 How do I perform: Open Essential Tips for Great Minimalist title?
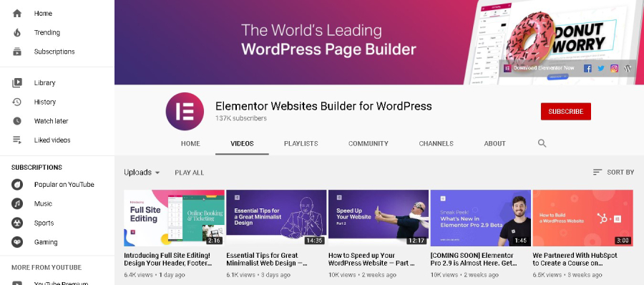[267, 259]
